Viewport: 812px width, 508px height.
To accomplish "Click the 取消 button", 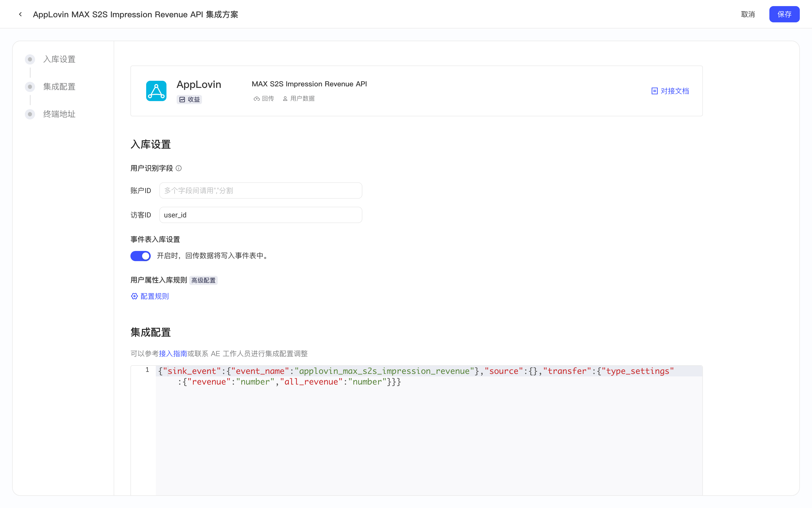I will (x=748, y=14).
